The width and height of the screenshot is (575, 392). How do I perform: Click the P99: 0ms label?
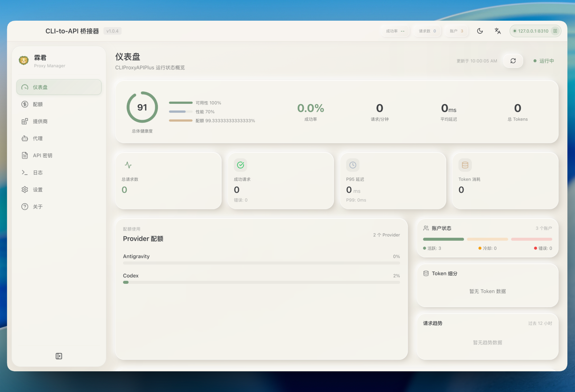click(x=356, y=200)
